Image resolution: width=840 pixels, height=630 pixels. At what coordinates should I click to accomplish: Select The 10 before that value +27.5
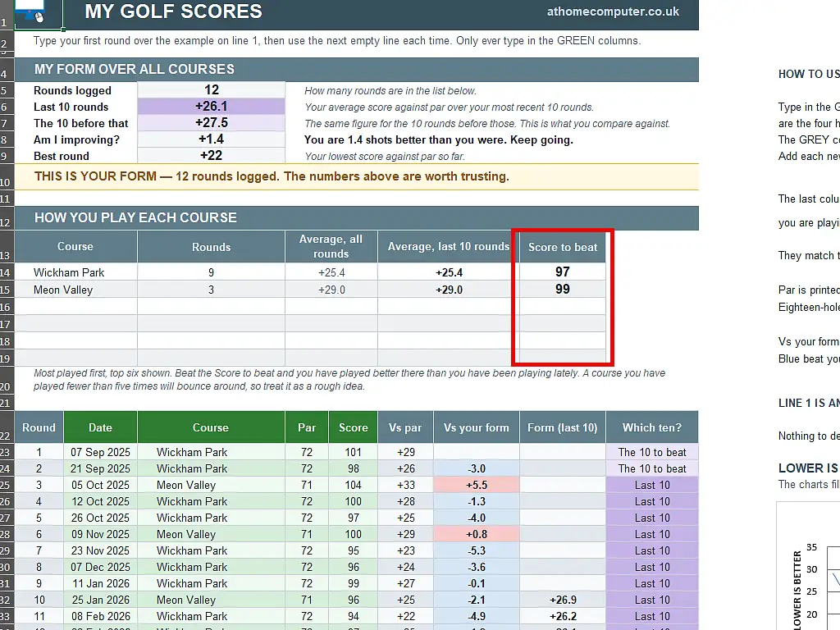(211, 123)
